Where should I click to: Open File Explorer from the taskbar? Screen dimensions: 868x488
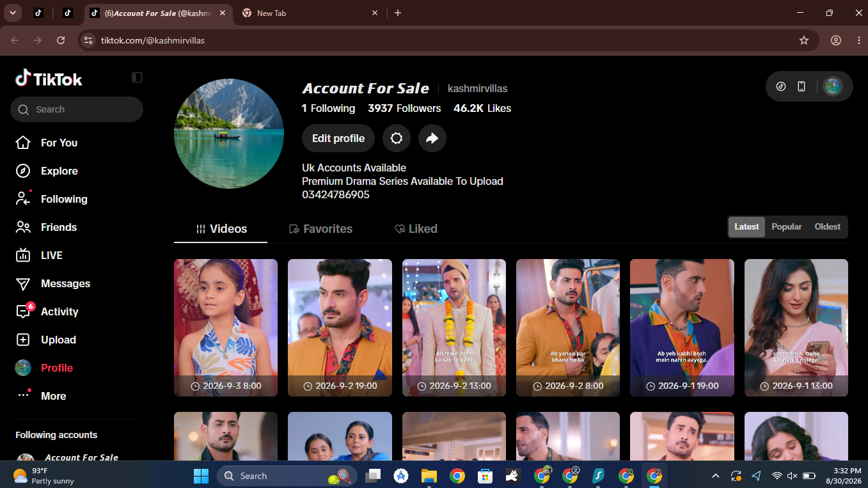coord(429,476)
